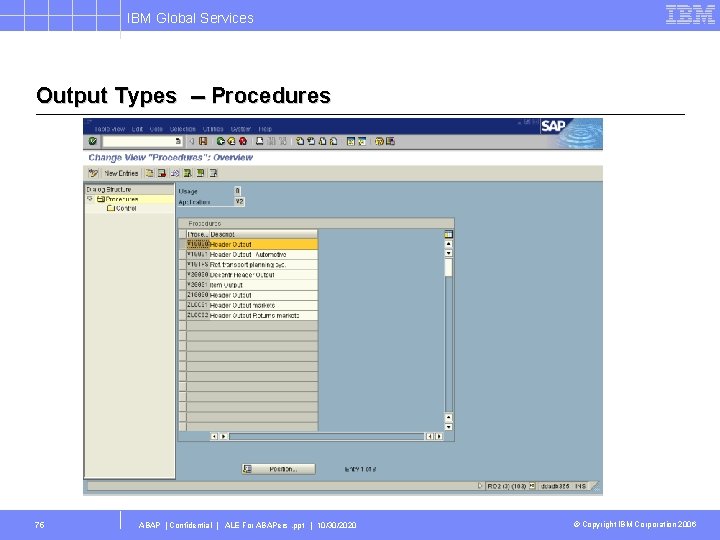Click the New Entries button
The image size is (720, 540).
click(x=121, y=173)
